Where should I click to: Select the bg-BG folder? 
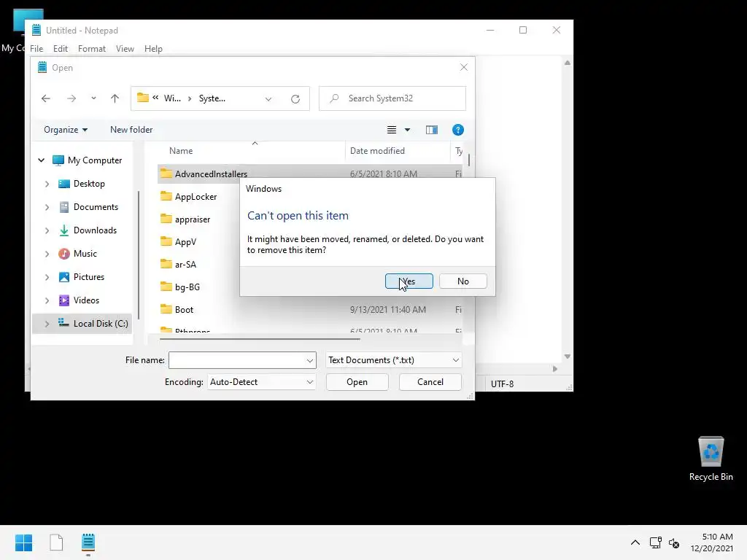(187, 287)
